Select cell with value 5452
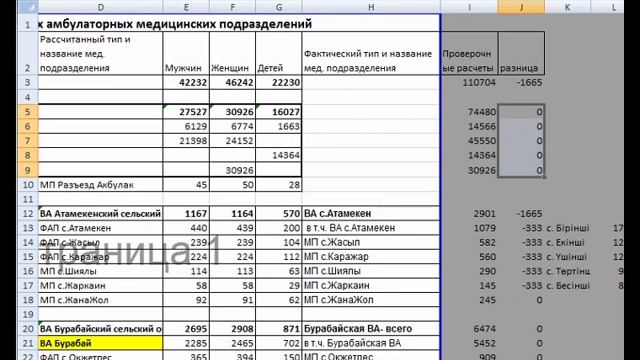The height and width of the screenshot is (360, 640). (469, 343)
